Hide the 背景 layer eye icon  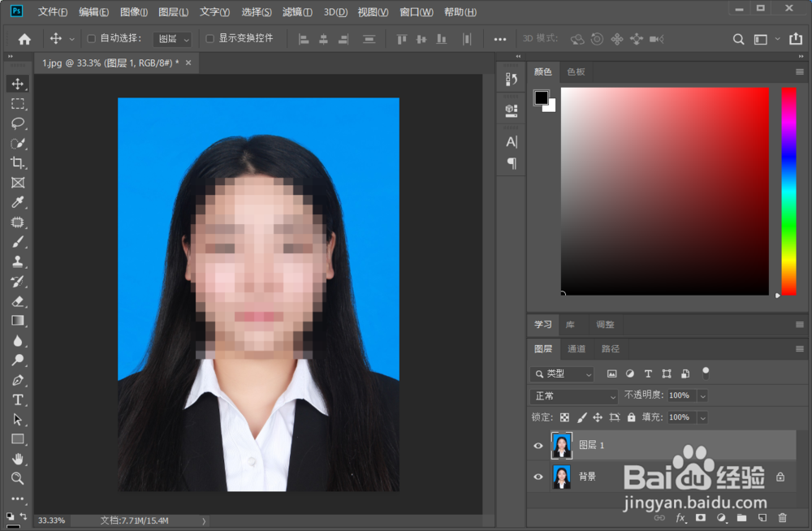(x=538, y=477)
